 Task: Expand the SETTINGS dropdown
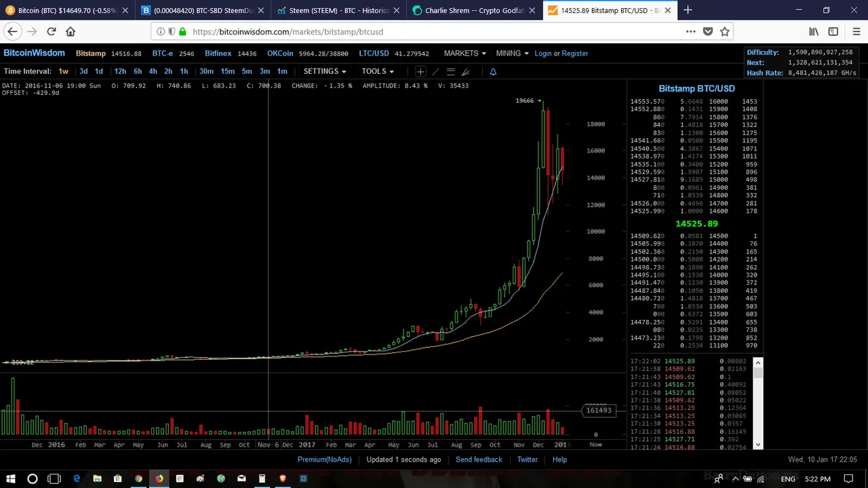point(325,71)
